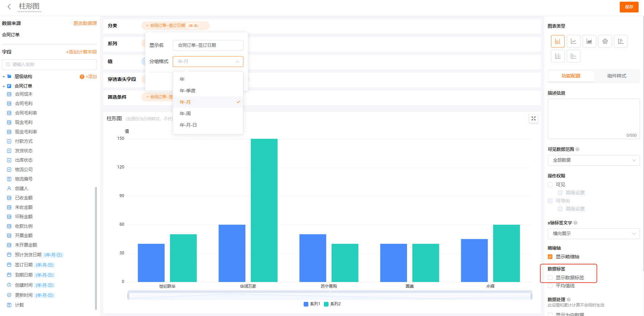Collapse the 合同订单 tree node
This screenshot has height=316, width=644.
[4, 86]
